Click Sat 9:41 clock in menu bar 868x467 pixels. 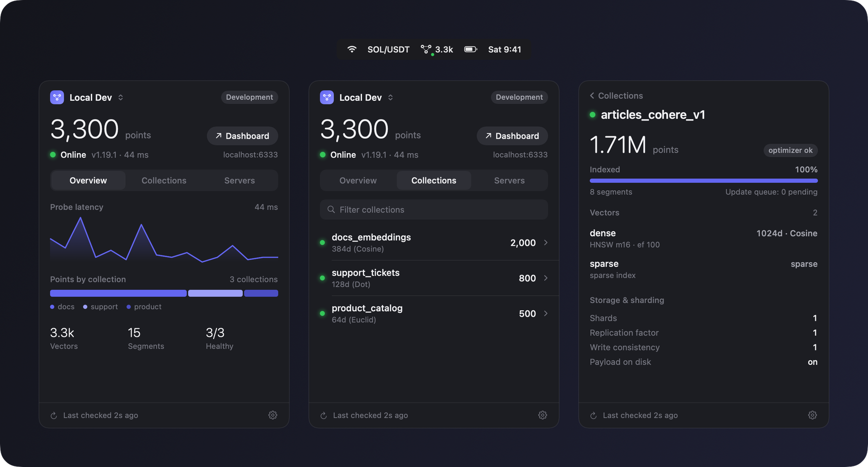504,50
